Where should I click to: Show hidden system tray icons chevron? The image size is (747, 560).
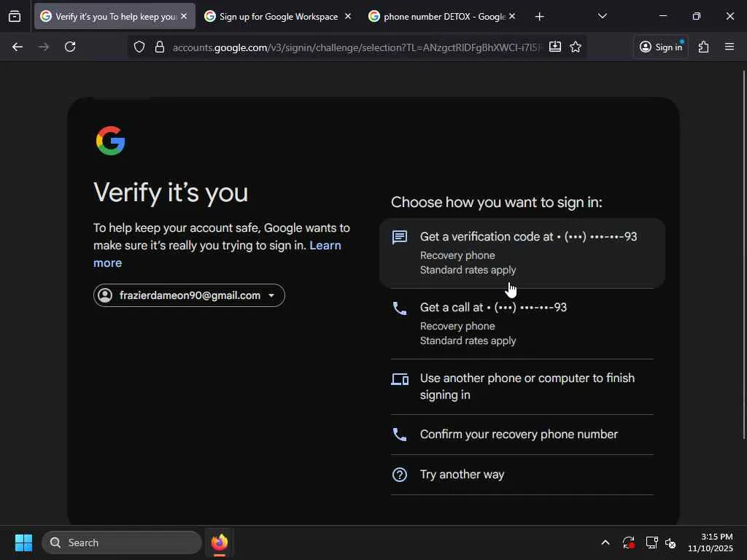pyautogui.click(x=605, y=542)
